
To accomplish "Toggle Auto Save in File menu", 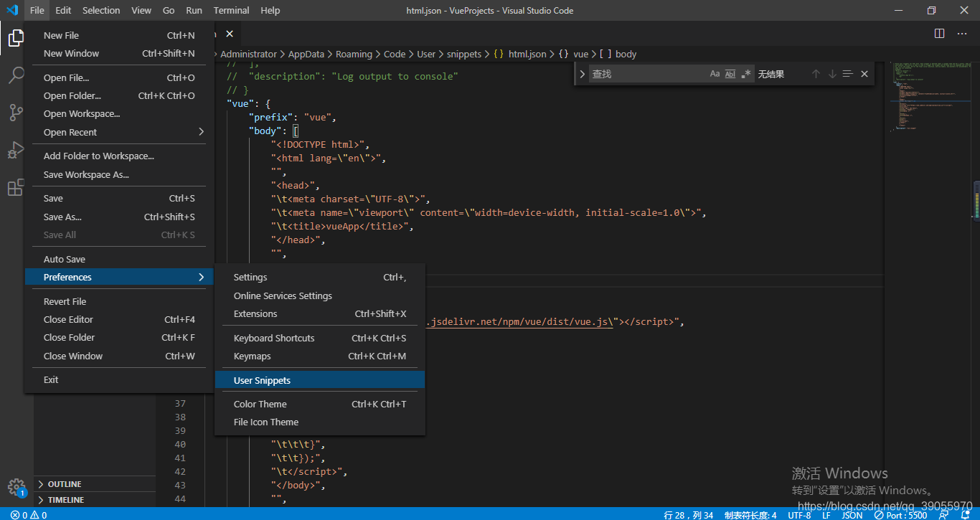I will point(119,259).
